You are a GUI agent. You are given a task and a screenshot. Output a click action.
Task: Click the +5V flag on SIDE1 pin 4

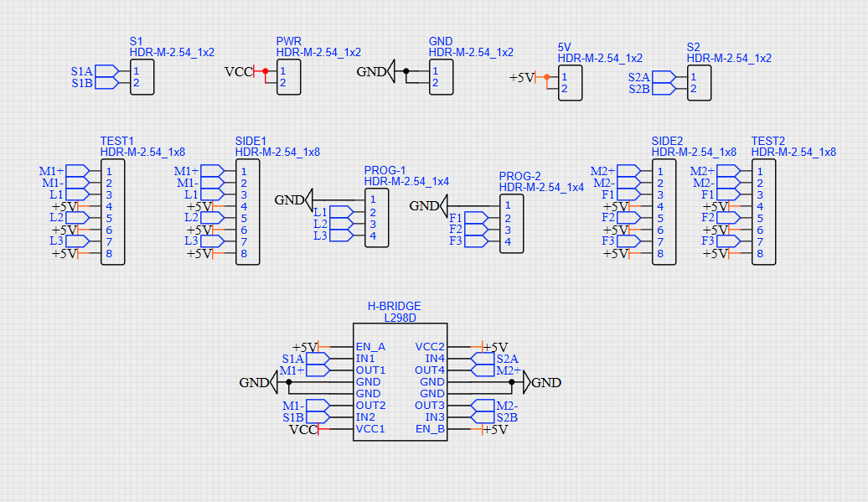200,206
